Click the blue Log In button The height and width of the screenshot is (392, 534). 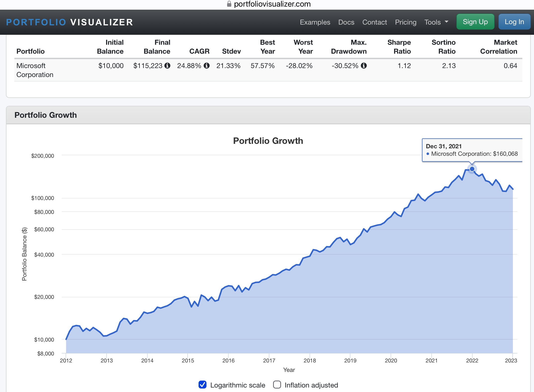(514, 22)
